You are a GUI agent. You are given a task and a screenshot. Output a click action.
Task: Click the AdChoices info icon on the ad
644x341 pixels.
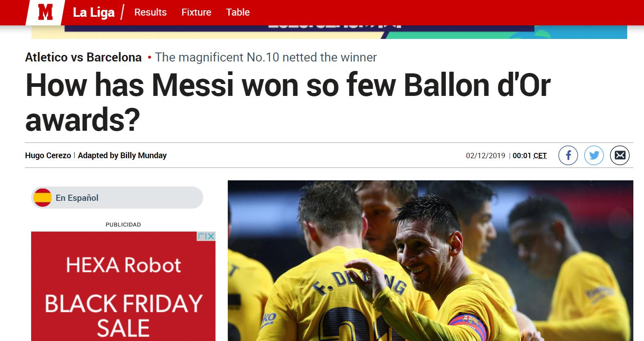click(202, 236)
